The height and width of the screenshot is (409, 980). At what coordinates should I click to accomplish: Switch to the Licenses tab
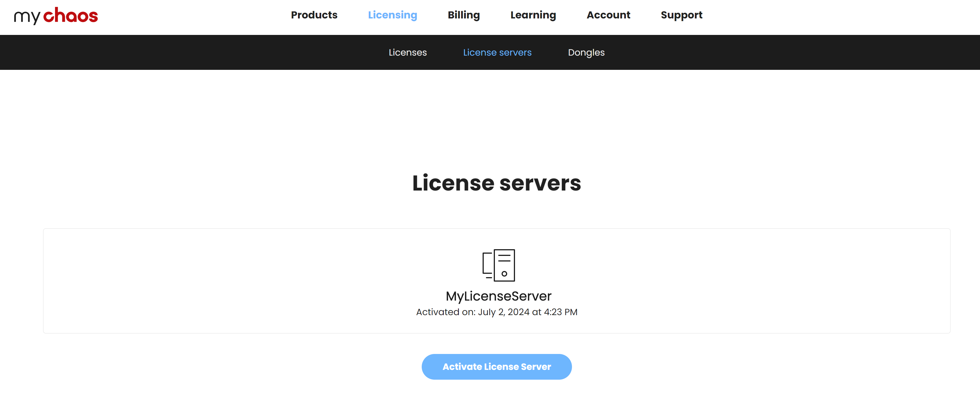[x=408, y=53]
